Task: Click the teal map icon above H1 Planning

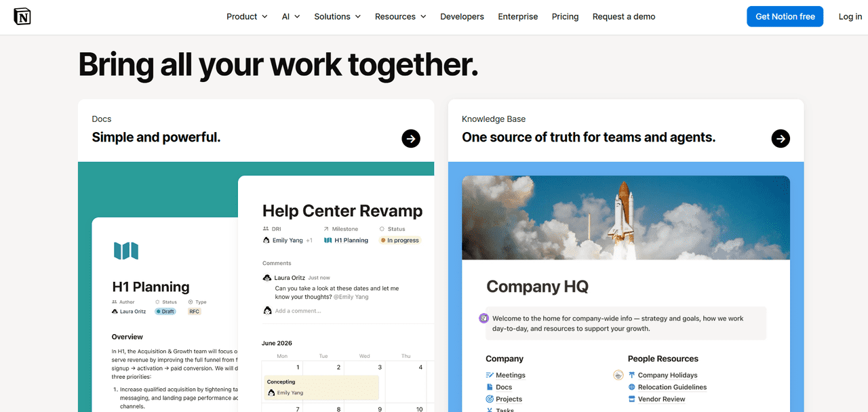Action: click(126, 251)
